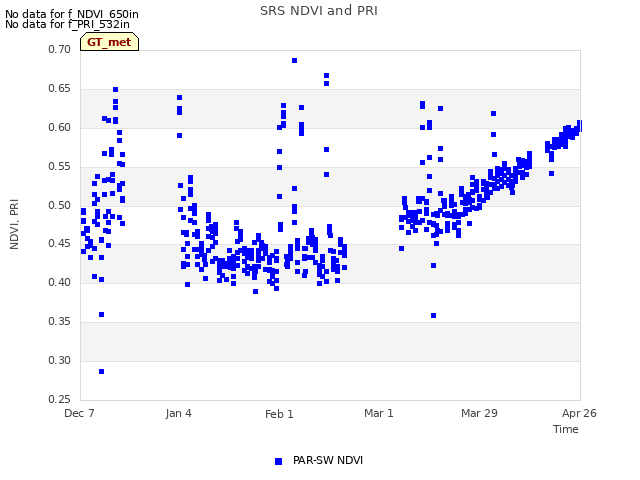Click the y-axis label NDVI, PRI

14,224
